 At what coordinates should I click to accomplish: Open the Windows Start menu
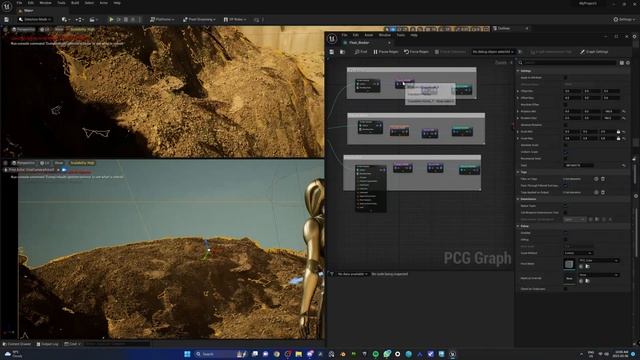tap(187, 354)
